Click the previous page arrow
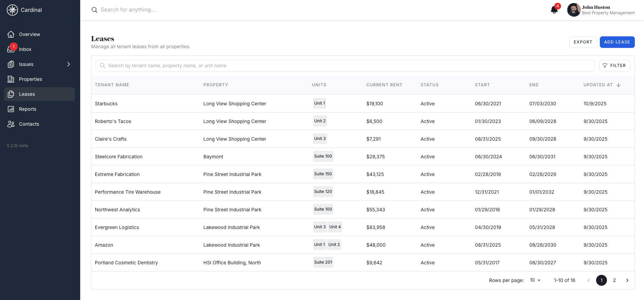The height and width of the screenshot is (300, 644). (589, 280)
